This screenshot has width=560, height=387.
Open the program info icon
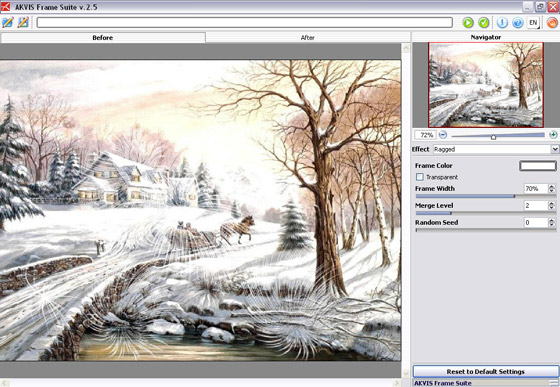[x=502, y=22]
